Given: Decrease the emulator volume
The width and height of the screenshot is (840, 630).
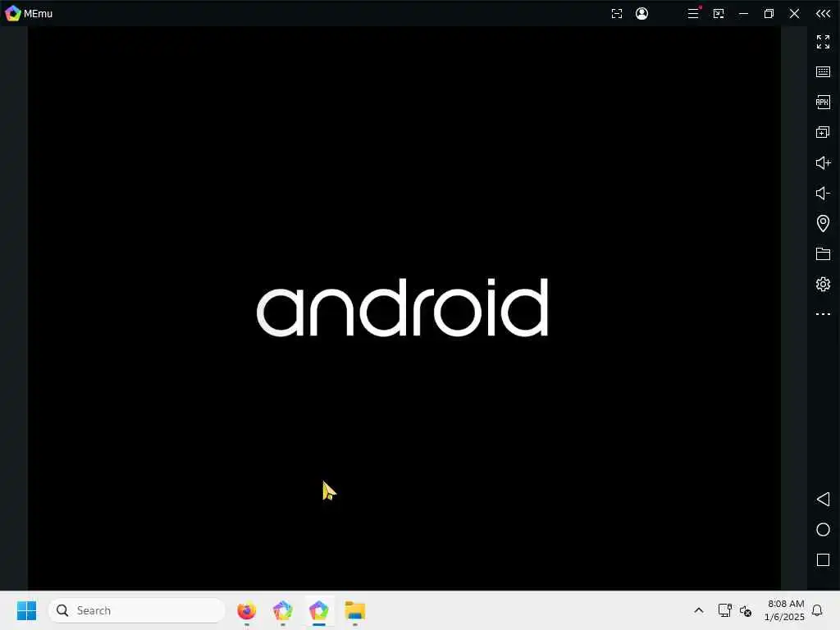Looking at the screenshot, I should pyautogui.click(x=823, y=193).
